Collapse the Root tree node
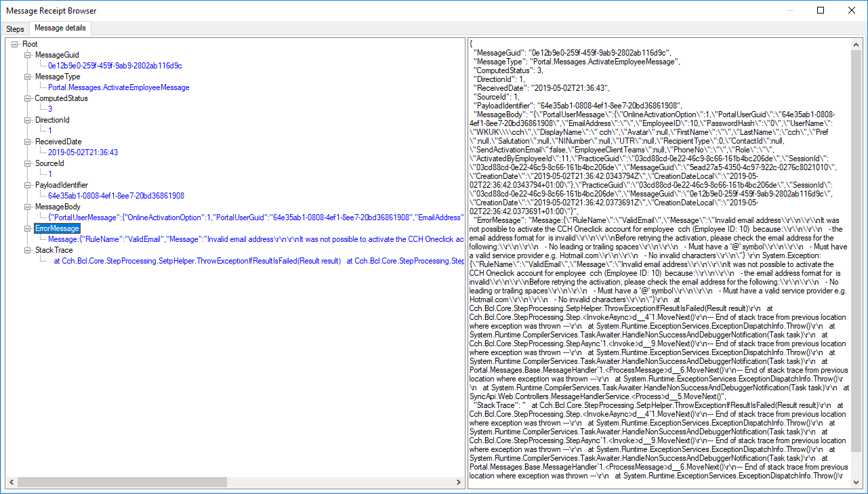The width and height of the screenshot is (868, 494). (15, 44)
